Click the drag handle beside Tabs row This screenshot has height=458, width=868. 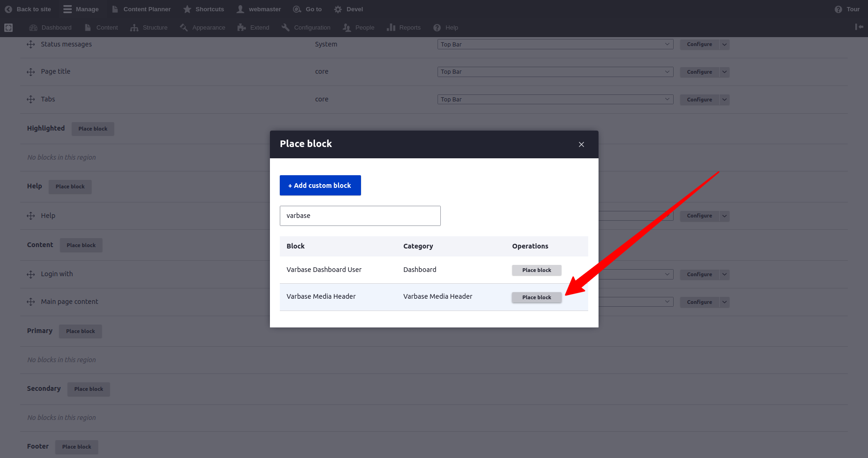(31, 100)
